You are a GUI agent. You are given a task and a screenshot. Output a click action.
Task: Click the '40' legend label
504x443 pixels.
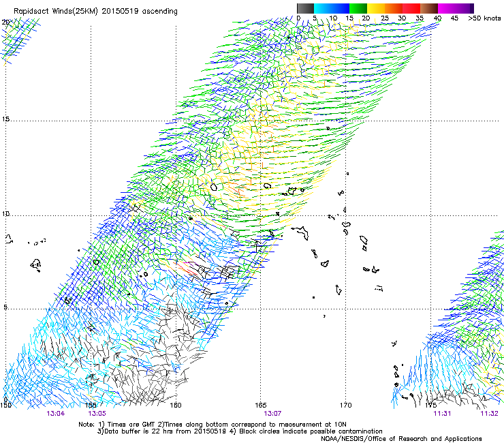pos(437,18)
